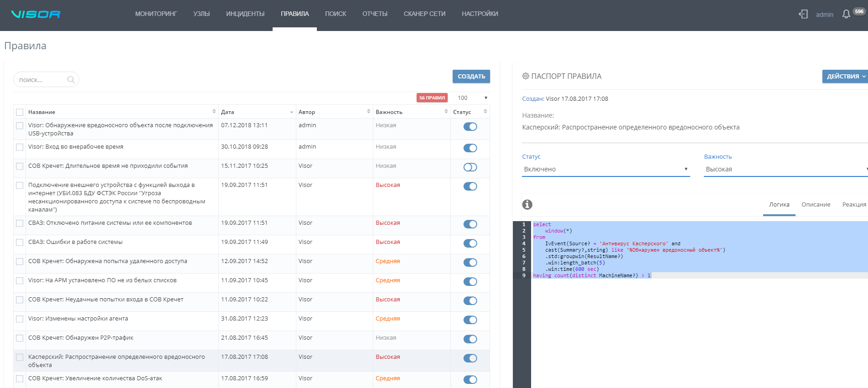Select the 'СОВ Кречет: Обнаружен P2P-трафик' rule row
Viewport: 868px width, 388px height.
point(81,338)
